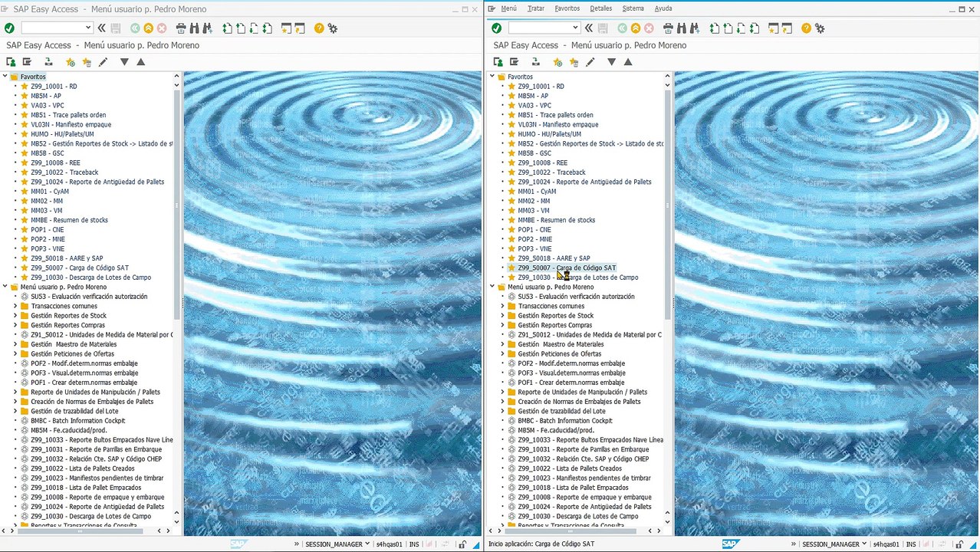
Task: Click Help question mark in right window
Action: pos(806,28)
